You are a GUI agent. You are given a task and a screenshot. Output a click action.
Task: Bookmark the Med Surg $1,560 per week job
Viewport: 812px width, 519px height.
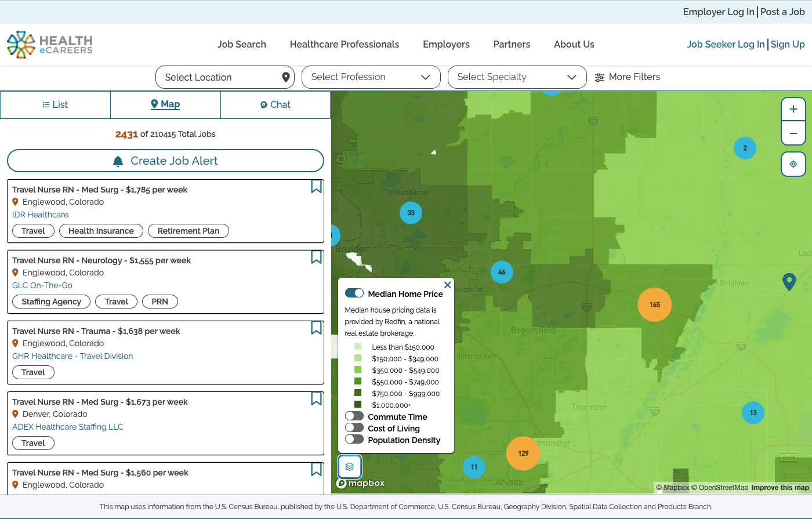316,469
